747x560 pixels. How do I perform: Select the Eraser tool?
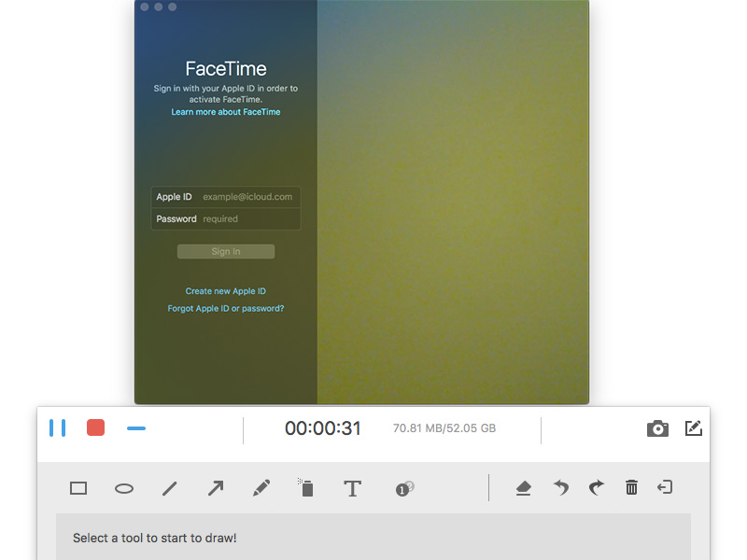click(524, 487)
